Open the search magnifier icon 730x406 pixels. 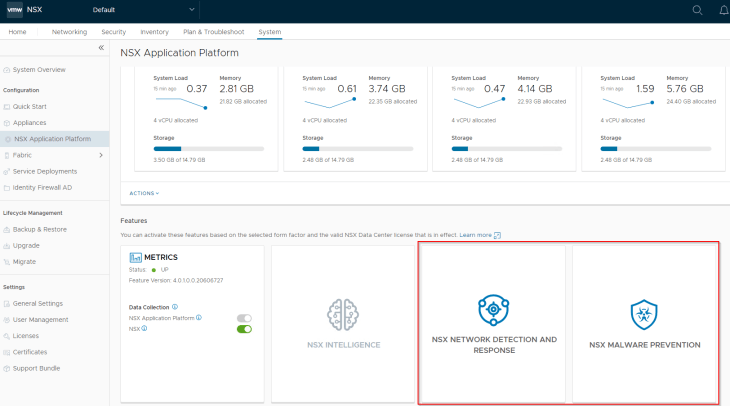point(697,10)
